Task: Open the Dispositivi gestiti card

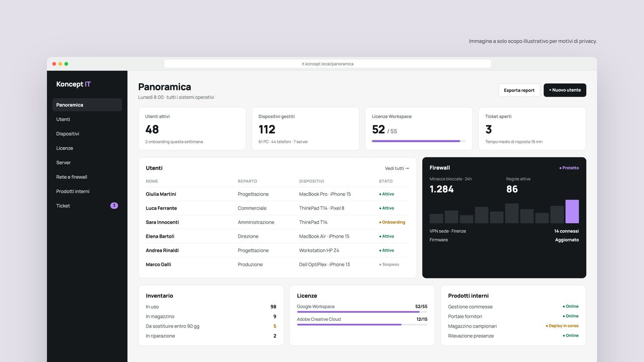Action: pyautogui.click(x=305, y=129)
